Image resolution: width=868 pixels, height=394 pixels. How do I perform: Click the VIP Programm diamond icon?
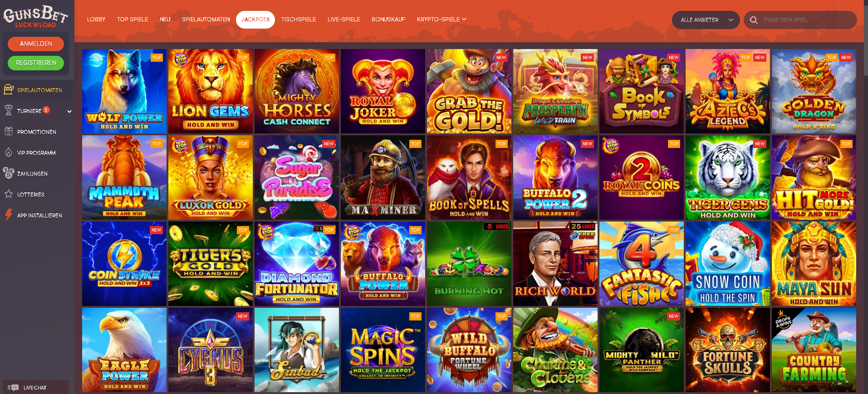pos(9,153)
